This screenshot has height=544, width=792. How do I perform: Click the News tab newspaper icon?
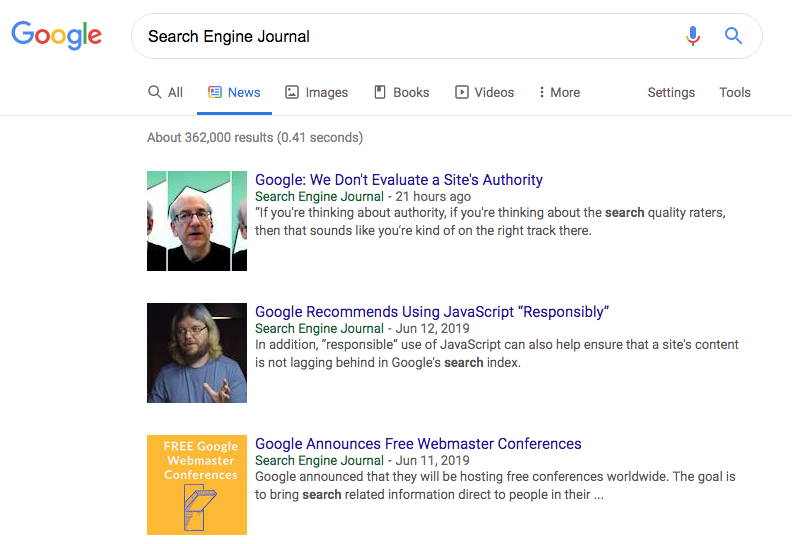point(215,92)
